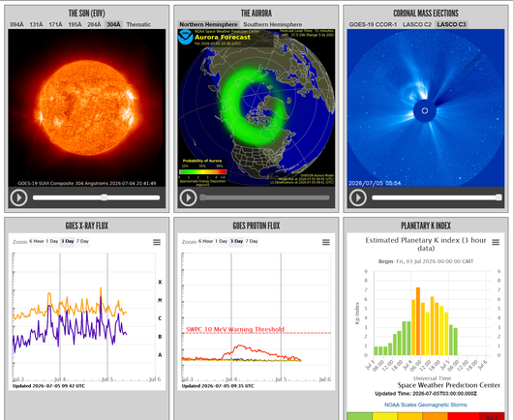The width and height of the screenshot is (513, 420).
Task: Open NOAA Scales Geomagnetic Storms link
Action: coord(426,405)
